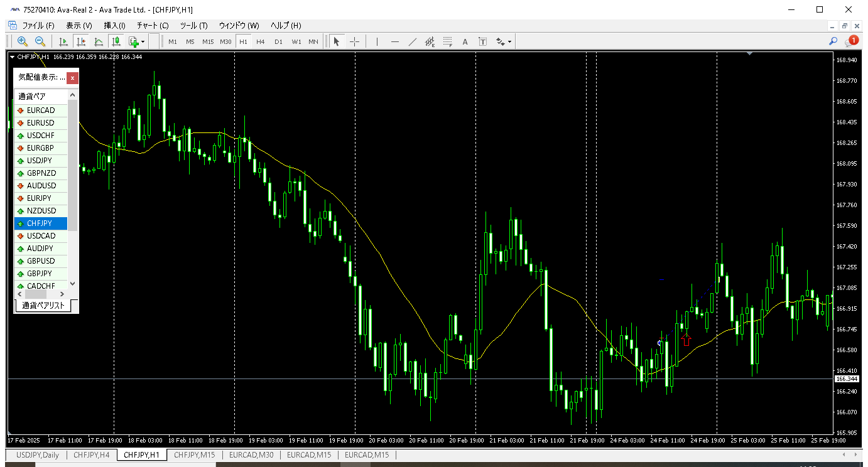
Task: Open 表示 (V) menu
Action: tap(79, 26)
